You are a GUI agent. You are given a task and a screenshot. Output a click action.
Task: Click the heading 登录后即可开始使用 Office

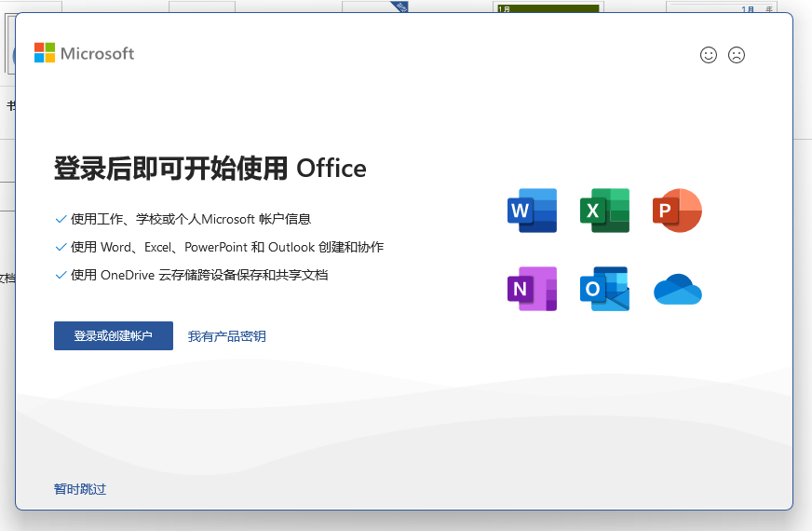click(210, 169)
